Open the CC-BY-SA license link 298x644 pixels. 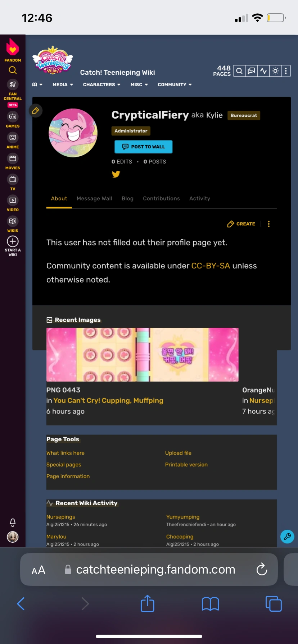[x=211, y=266]
